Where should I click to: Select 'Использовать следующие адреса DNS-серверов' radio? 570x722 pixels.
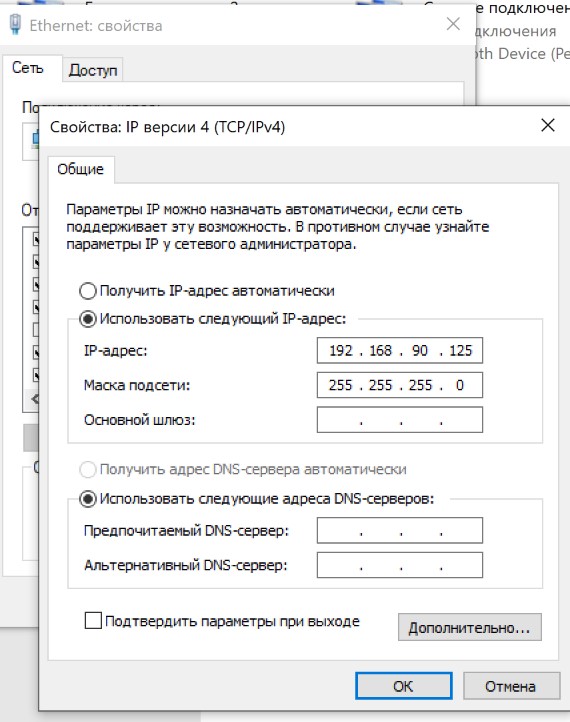click(x=87, y=499)
